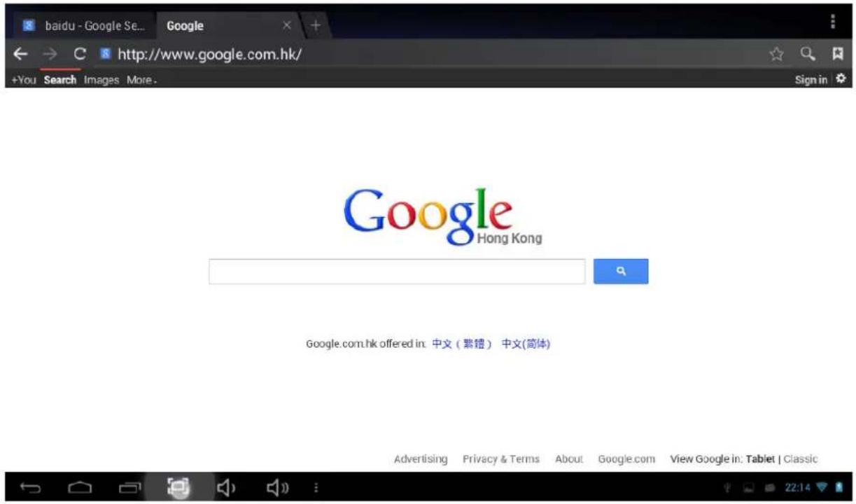The height and width of the screenshot is (504, 856).
Task: Open Privacy & Terms link
Action: pyautogui.click(x=501, y=459)
